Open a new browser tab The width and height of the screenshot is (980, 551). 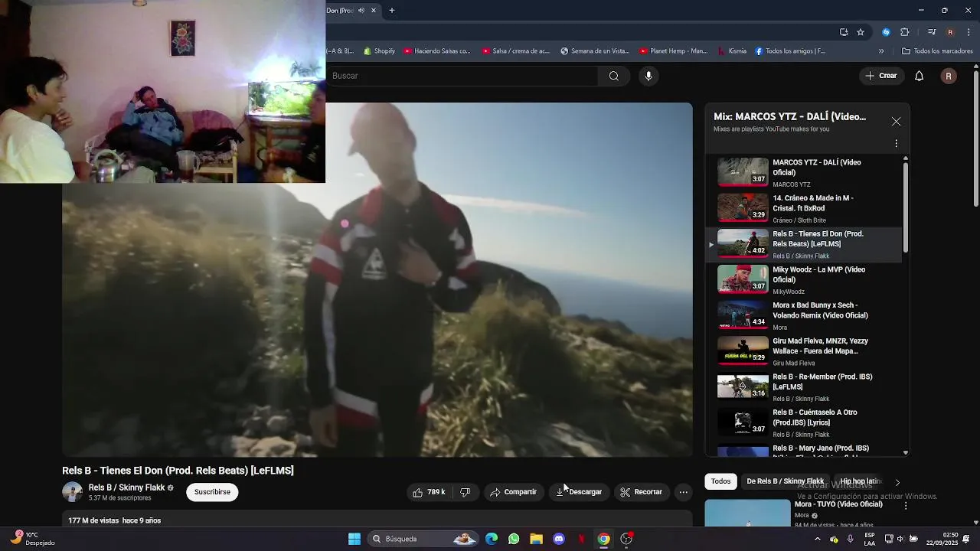(x=391, y=11)
